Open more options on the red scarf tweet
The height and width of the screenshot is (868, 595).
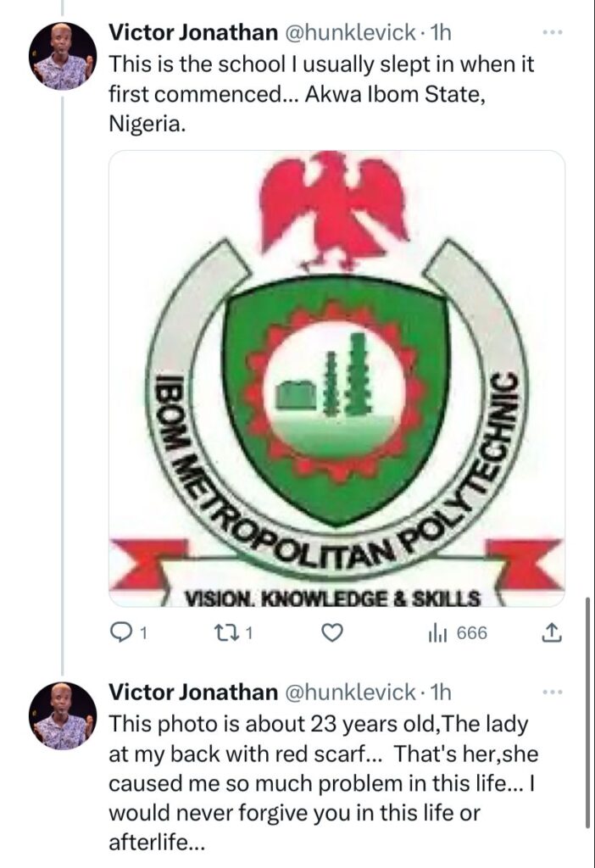[552, 693]
